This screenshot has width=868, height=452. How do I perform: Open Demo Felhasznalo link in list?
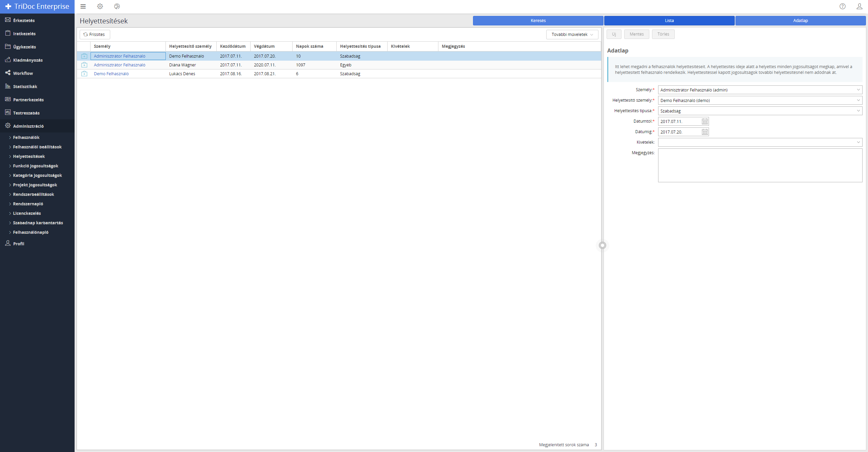(x=111, y=74)
